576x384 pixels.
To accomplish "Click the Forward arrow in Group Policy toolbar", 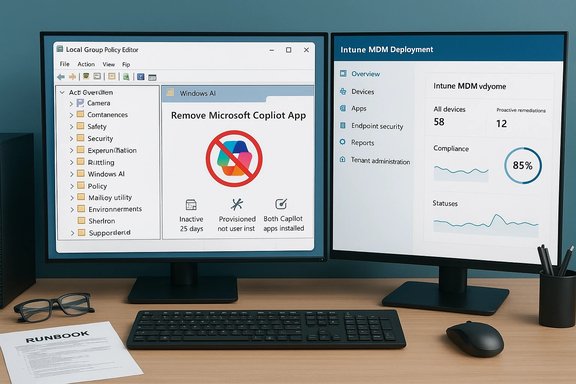I will pyautogui.click(x=73, y=77).
